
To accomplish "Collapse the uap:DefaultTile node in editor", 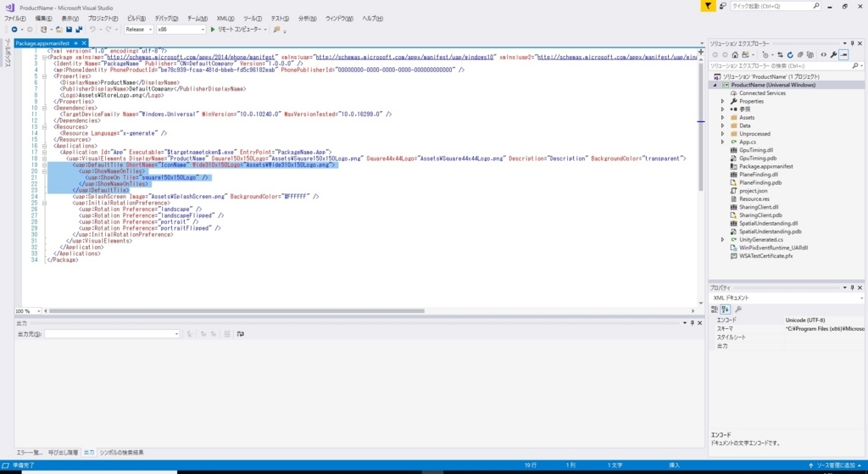I will [x=44, y=165].
